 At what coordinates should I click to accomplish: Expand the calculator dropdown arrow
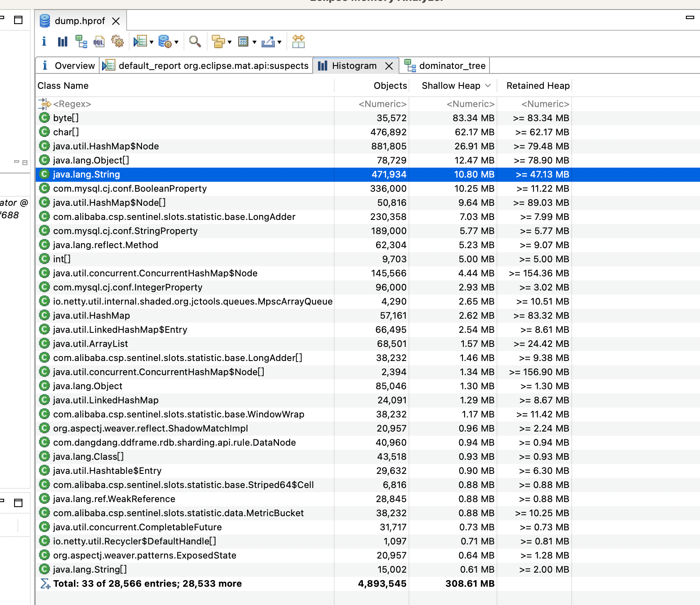[255, 42]
